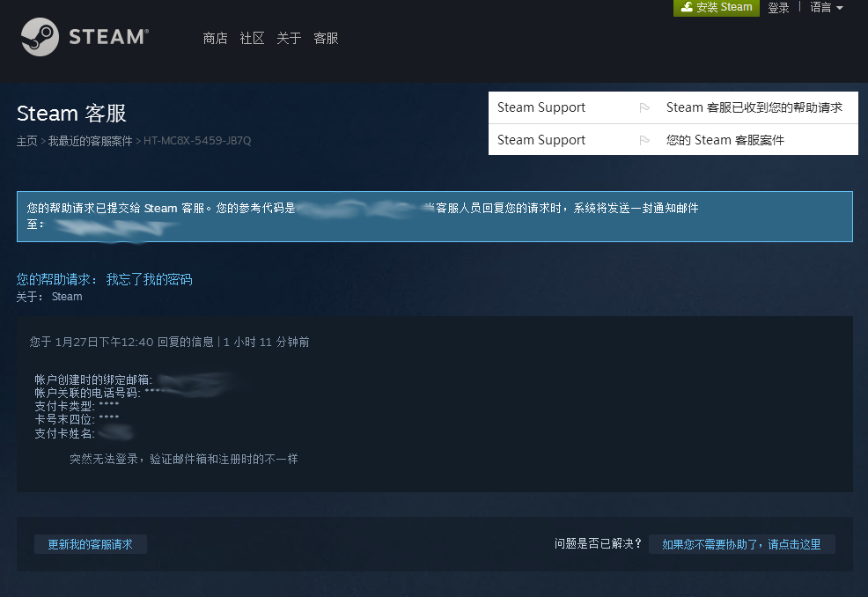Click the 登录 login link
Viewport: 868px width, 597px height.
coord(778,8)
